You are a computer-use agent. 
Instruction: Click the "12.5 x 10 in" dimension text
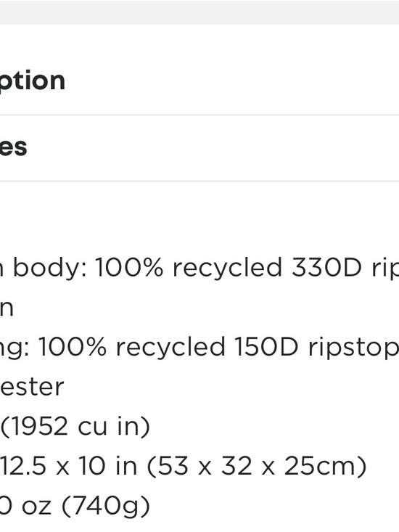(x=69, y=466)
